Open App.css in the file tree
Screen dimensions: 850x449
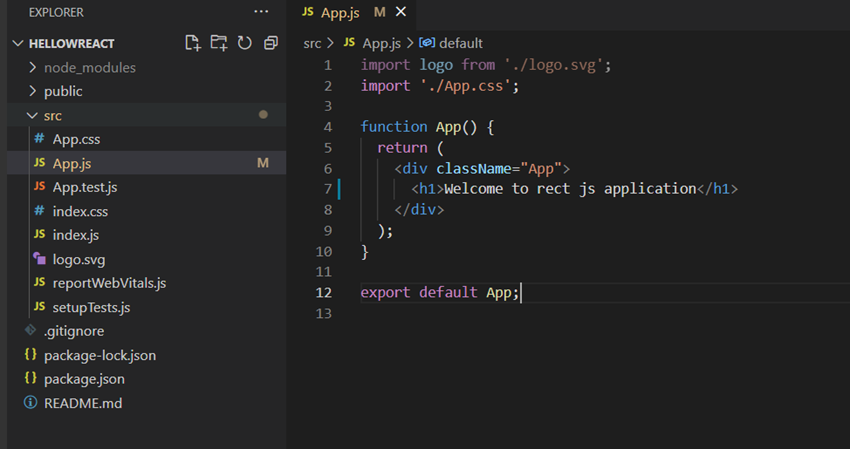point(76,139)
